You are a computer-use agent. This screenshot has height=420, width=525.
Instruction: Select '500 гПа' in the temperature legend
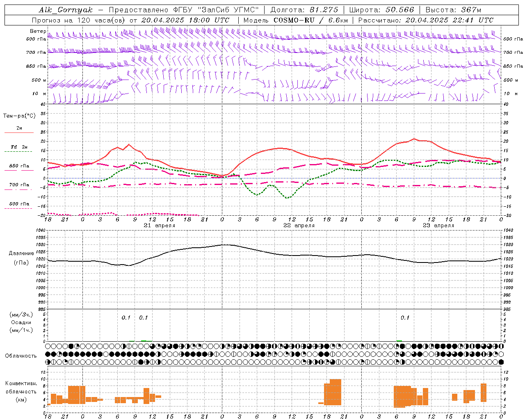pos(19,204)
